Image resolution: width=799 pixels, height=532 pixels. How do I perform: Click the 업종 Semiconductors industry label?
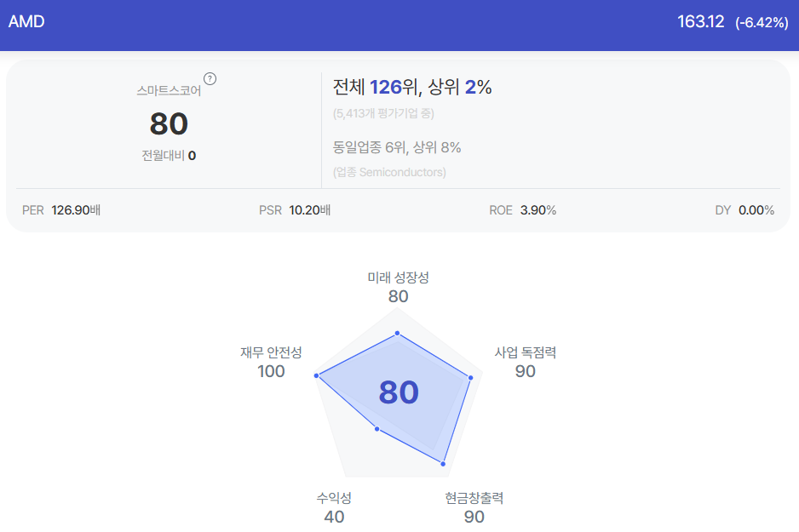pos(389,172)
